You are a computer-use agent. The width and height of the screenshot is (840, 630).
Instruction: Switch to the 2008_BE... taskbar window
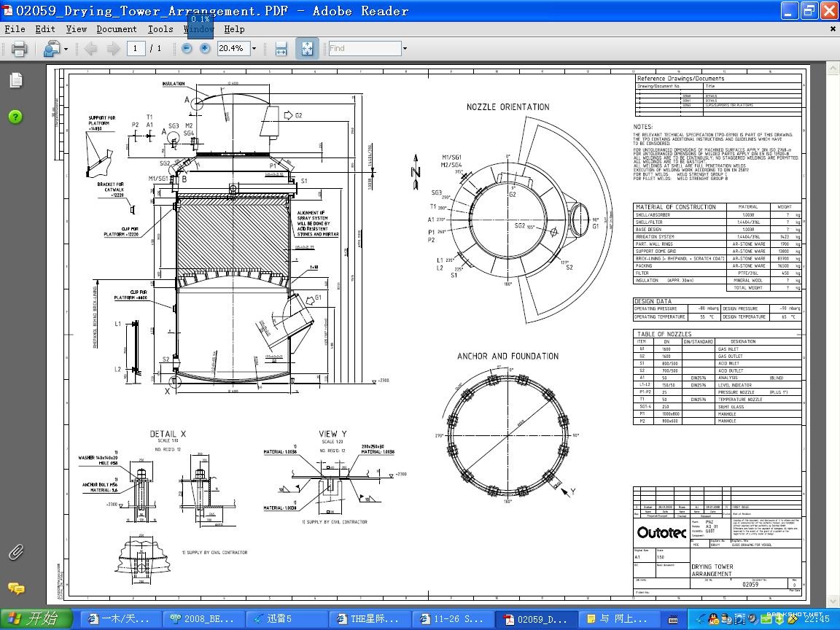(203, 619)
